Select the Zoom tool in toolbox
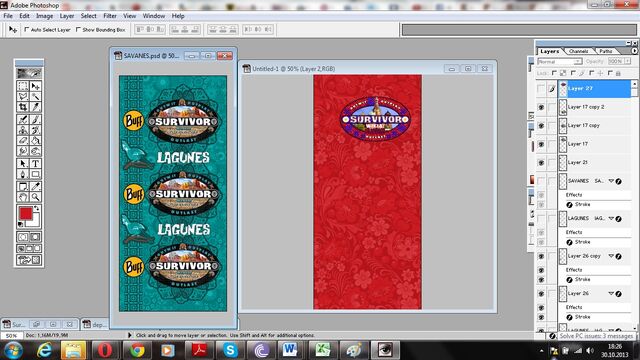Image resolution: width=640 pixels, height=360 pixels. [36, 197]
